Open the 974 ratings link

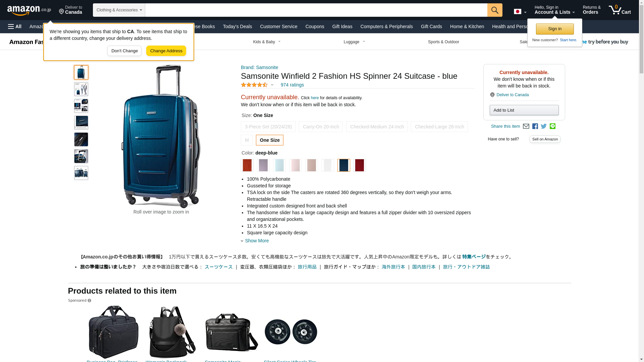click(292, 85)
